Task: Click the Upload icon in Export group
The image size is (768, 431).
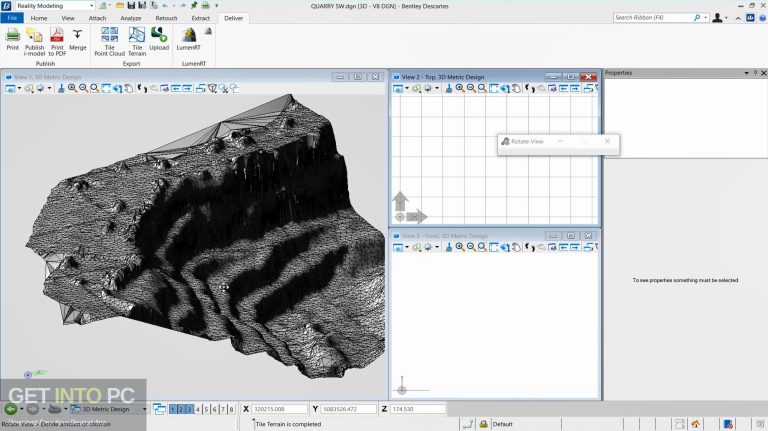Action: click(159, 35)
